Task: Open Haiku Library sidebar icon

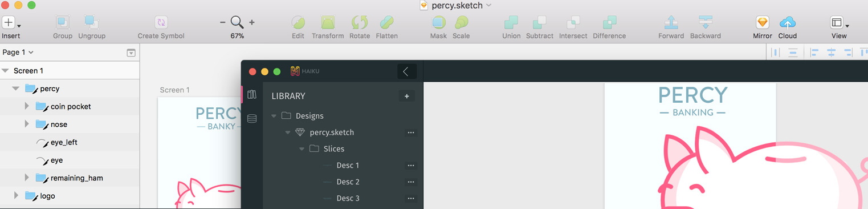Action: tap(252, 94)
